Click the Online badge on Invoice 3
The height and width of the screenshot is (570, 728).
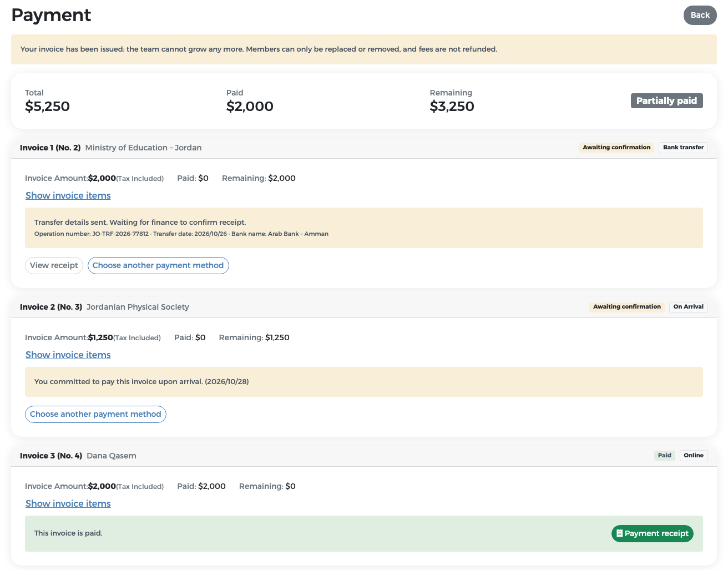(694, 456)
